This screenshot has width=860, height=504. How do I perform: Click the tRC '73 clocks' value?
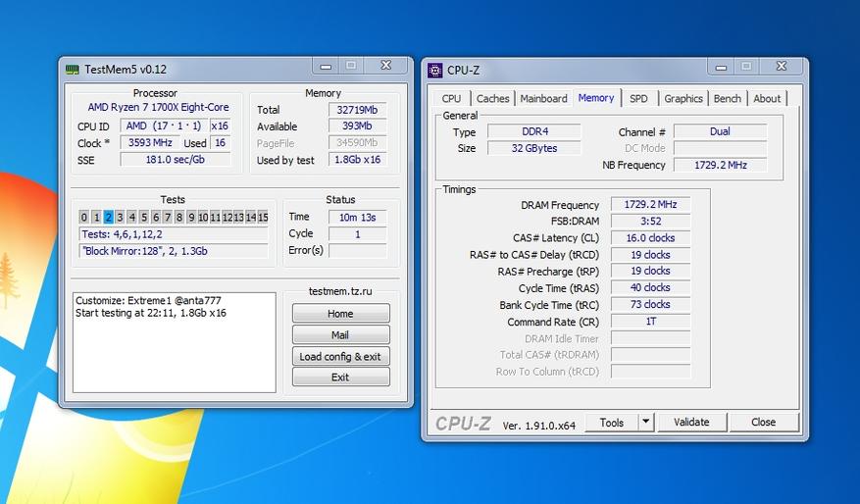point(650,304)
